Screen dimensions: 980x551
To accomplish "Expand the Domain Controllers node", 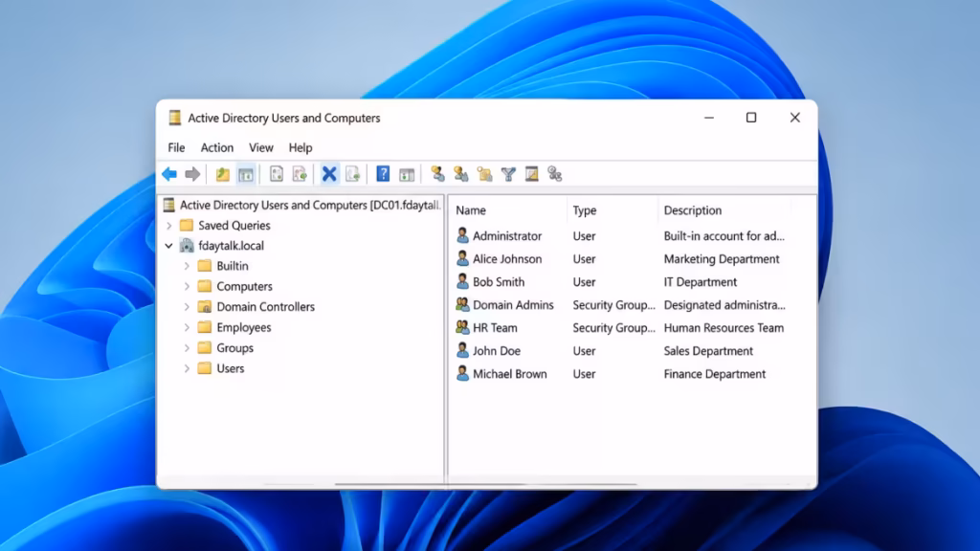I will pos(187,307).
